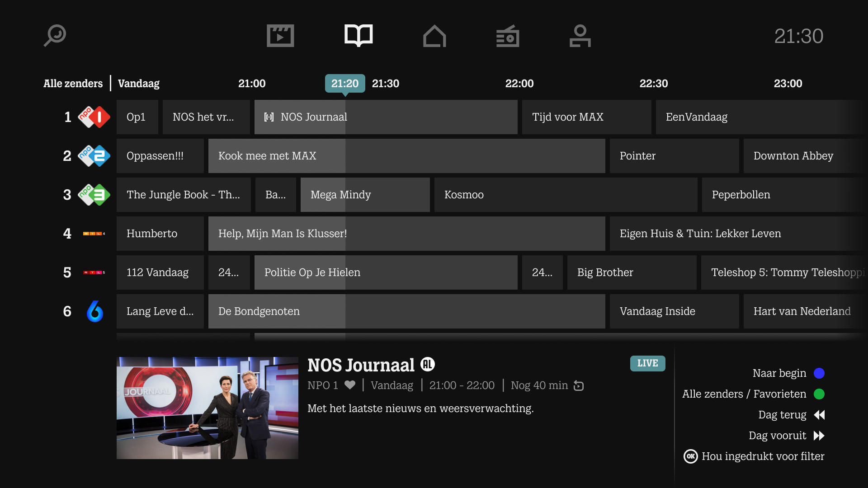
Task: Open the profile person icon
Action: click(x=580, y=36)
